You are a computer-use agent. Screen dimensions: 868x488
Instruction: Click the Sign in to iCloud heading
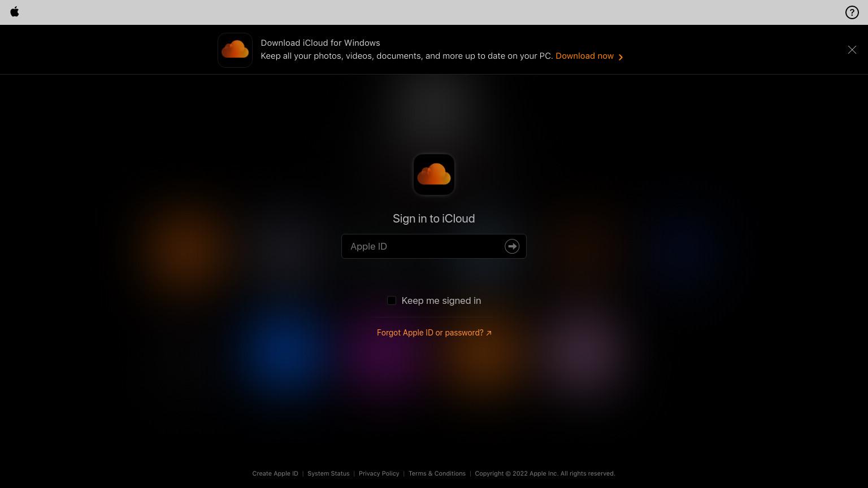434,219
